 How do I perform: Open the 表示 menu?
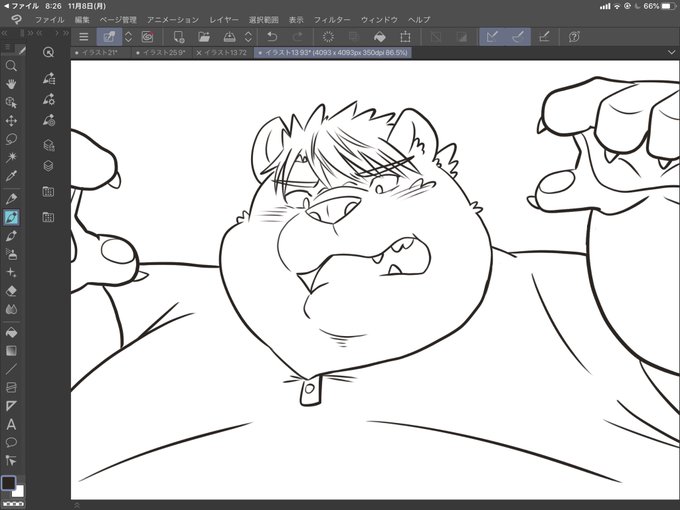click(x=296, y=20)
